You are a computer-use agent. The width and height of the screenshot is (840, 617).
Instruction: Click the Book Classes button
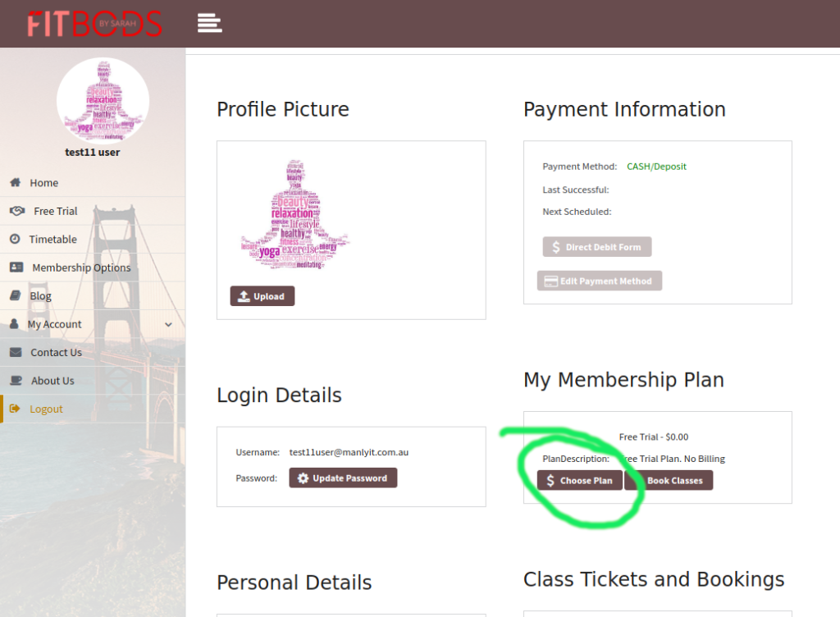tap(669, 481)
